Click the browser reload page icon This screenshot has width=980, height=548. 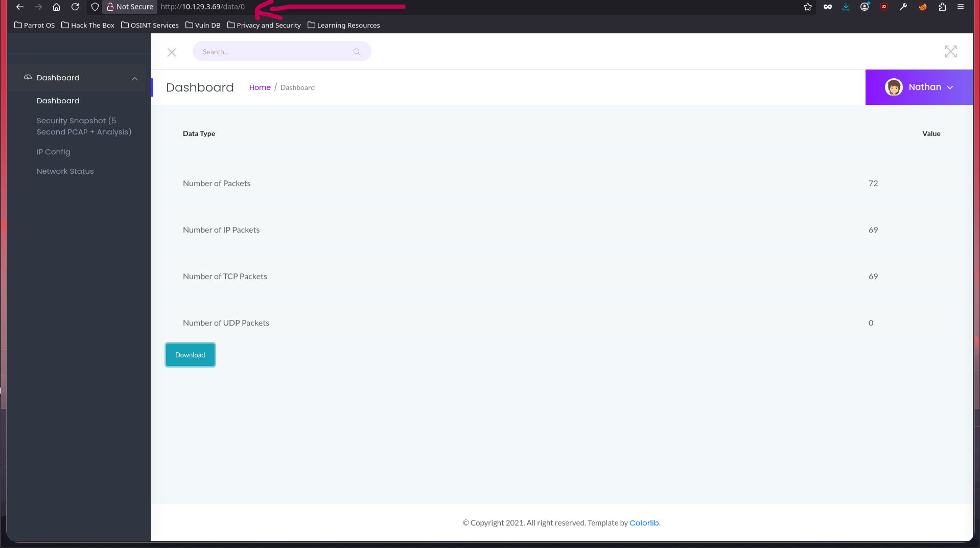pos(75,7)
